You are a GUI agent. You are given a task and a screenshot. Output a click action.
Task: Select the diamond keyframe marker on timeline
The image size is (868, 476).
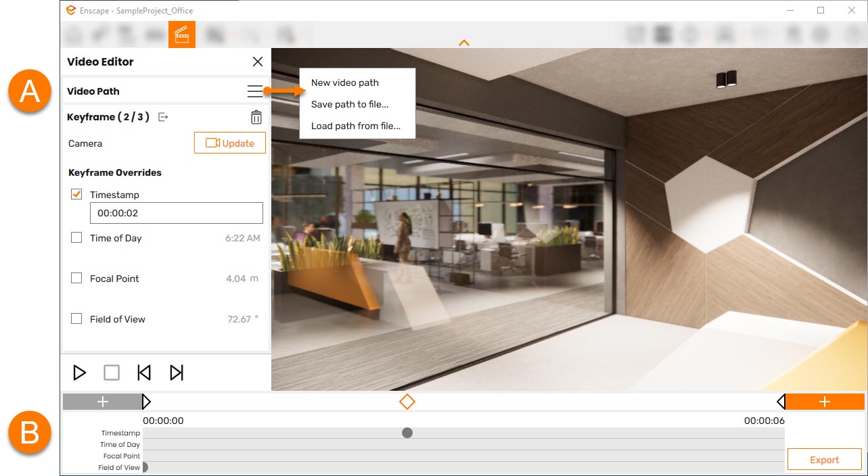point(407,401)
